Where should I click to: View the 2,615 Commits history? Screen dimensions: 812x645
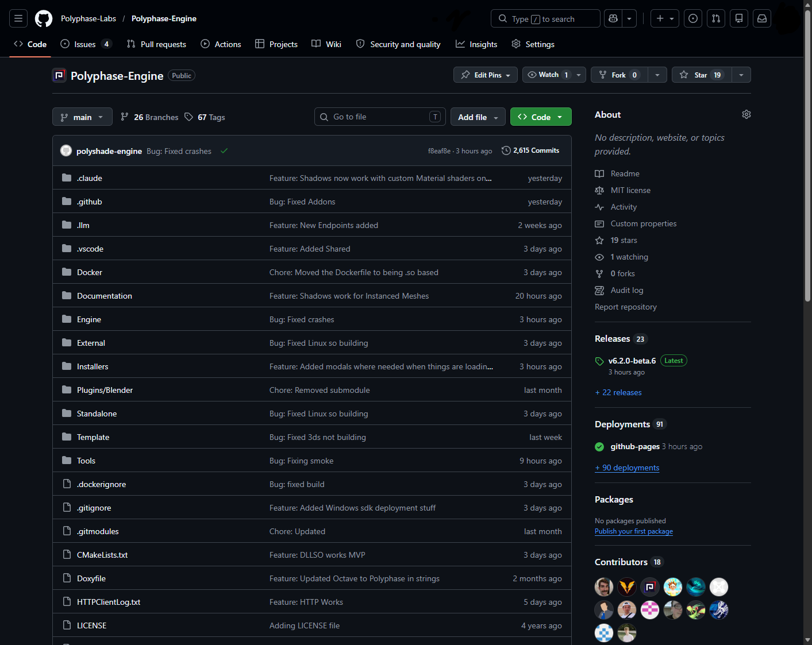[x=530, y=150]
